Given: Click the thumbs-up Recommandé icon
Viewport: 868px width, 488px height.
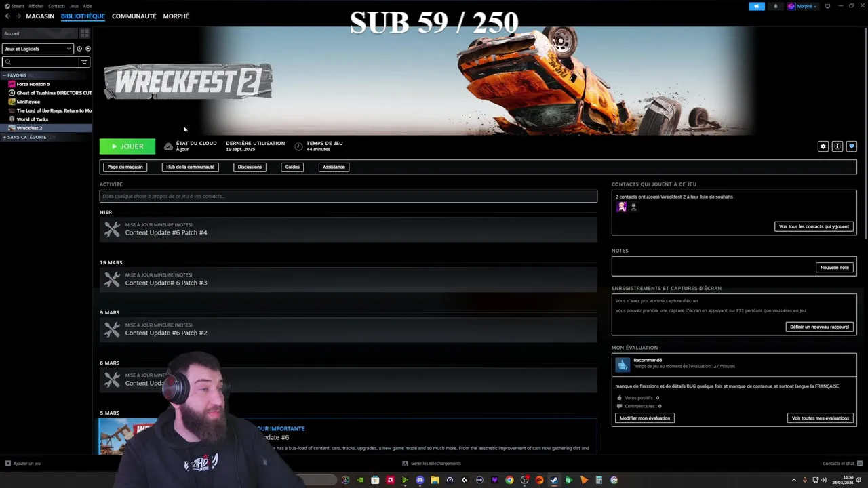Looking at the screenshot, I should coord(623,365).
